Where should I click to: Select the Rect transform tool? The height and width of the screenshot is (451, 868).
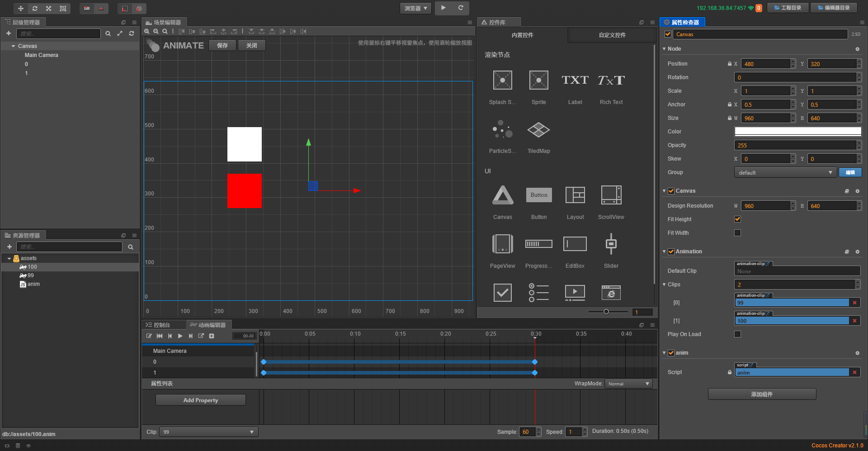63,9
